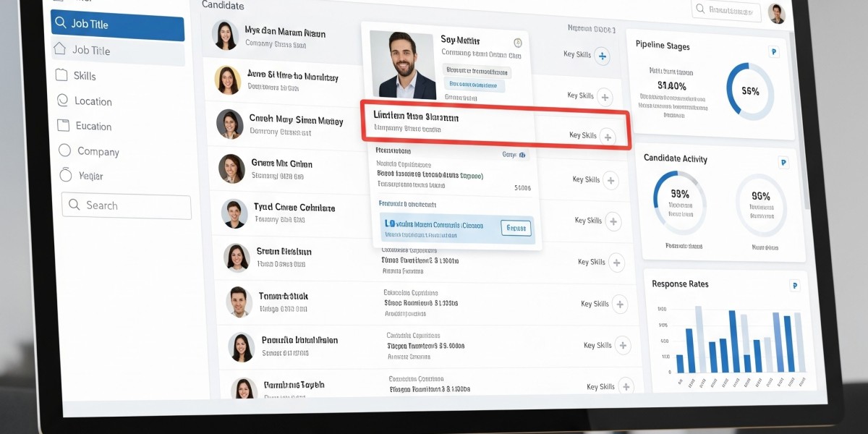Screen dimensions: 868x434
Task: Click Key Skills plus in Cnuch May Siman row
Action: tap(608, 136)
